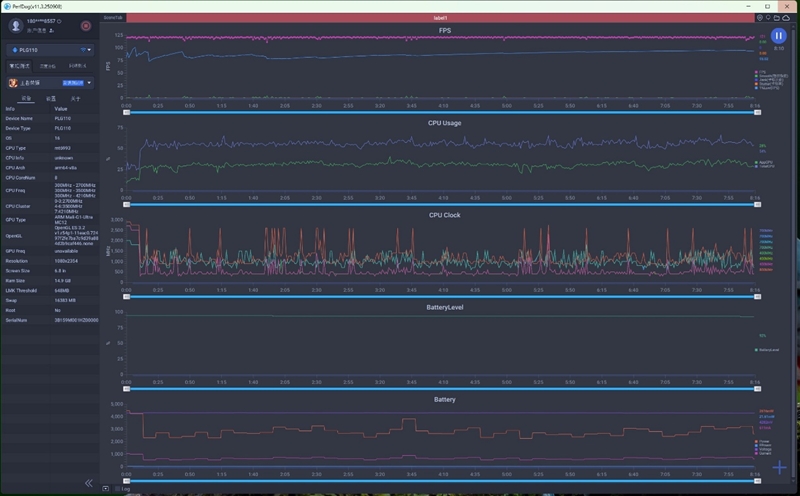Viewport: 800px width, 496px height.
Task: Click the location pin icon in top-right toolbar
Action: click(x=770, y=17)
